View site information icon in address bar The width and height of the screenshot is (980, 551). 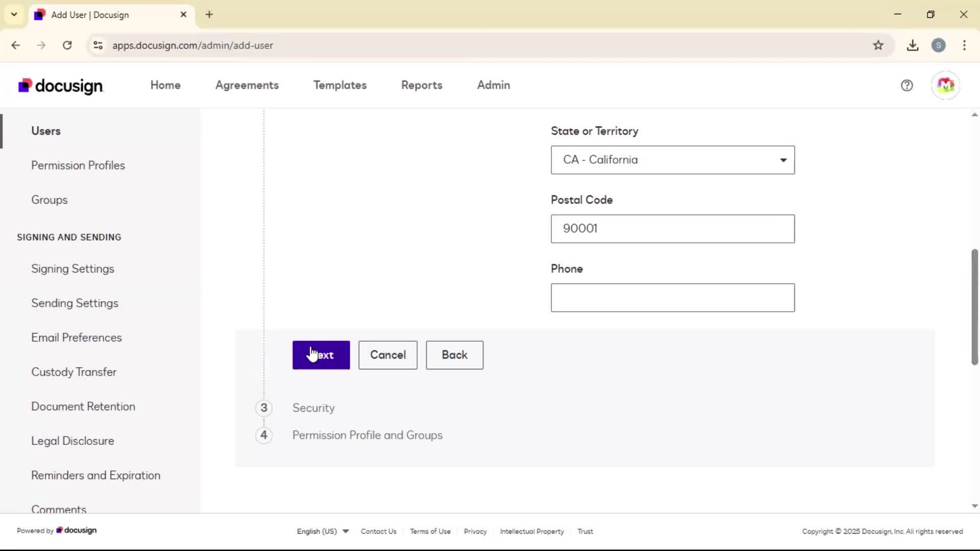point(98,45)
